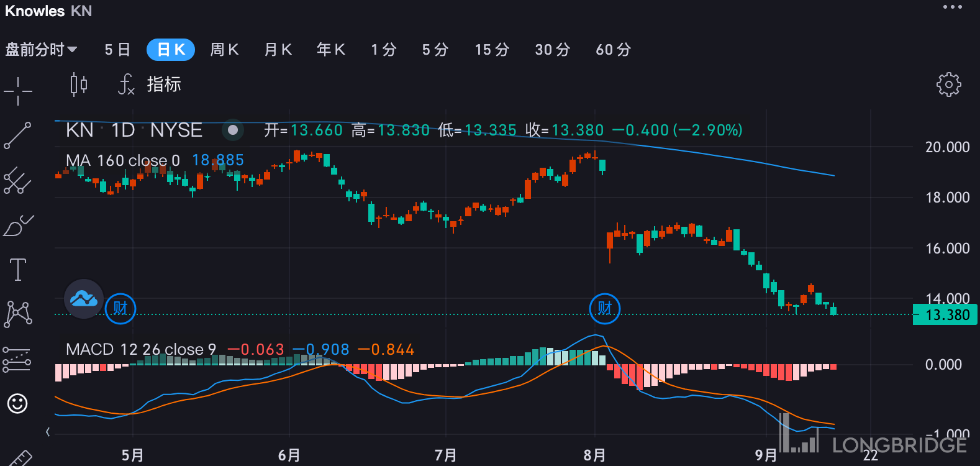This screenshot has width=980, height=466.
Task: Select the crosshair cursor tool
Action: [x=18, y=91]
